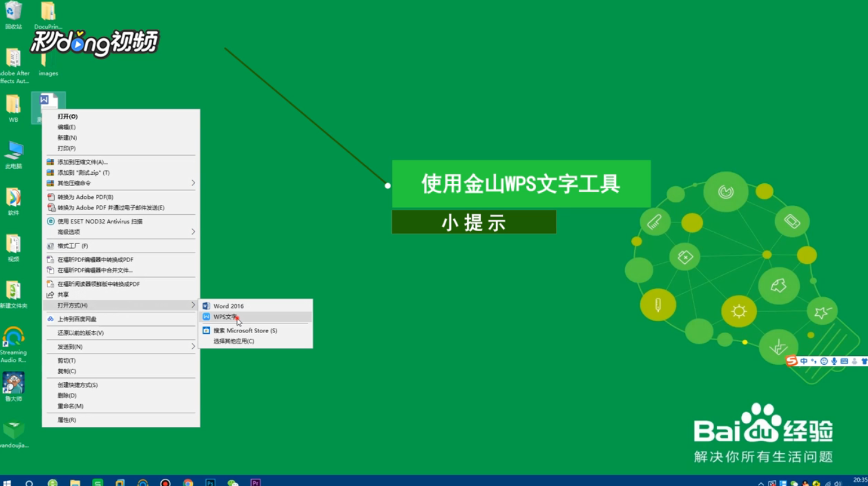The height and width of the screenshot is (486, 868).
Task: Click the Sogou S logo on IME bar
Action: 792,361
